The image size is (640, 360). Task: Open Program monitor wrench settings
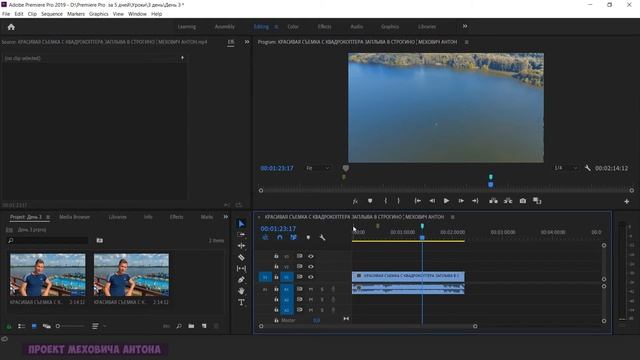(587, 168)
